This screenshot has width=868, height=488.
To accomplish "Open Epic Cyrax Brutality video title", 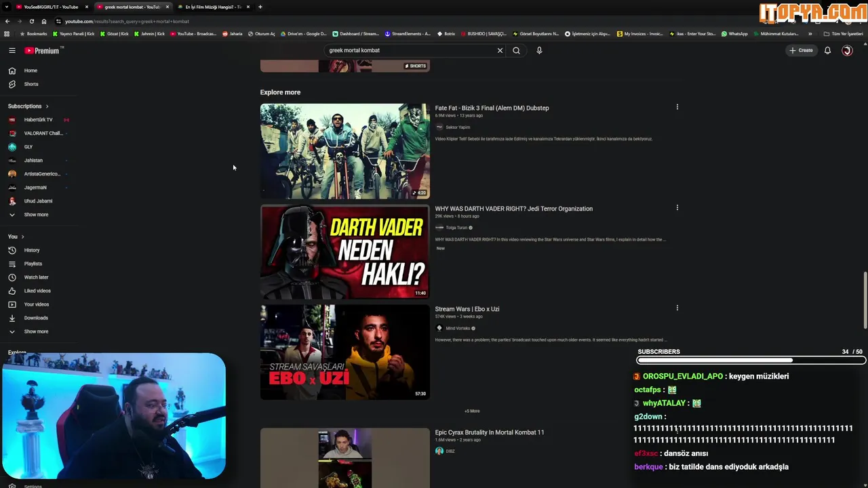I will (x=489, y=432).
